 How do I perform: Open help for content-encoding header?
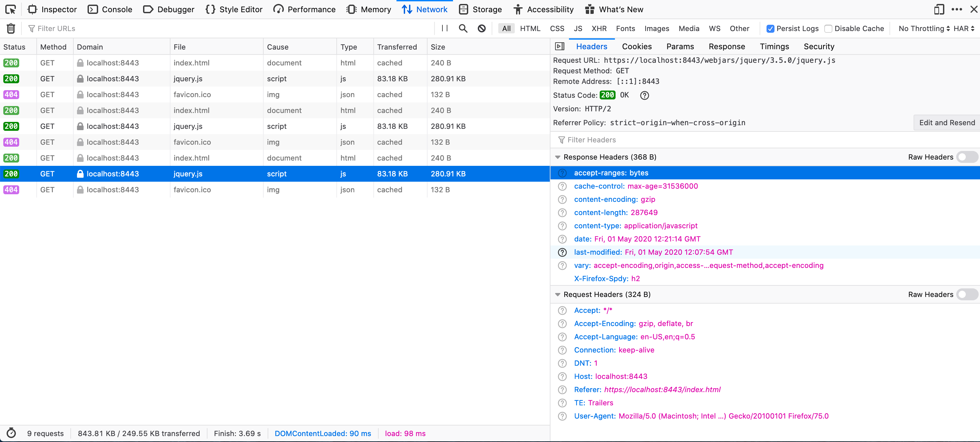tap(562, 199)
